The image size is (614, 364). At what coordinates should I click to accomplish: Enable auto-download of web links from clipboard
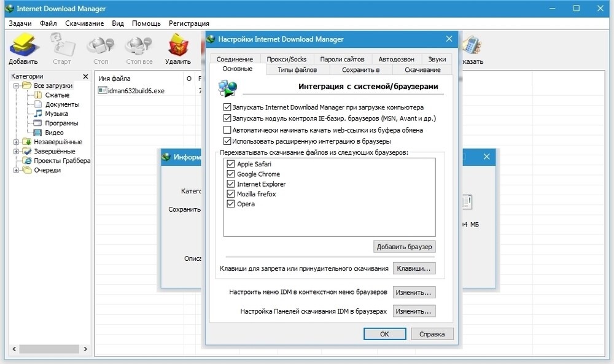[x=228, y=130]
